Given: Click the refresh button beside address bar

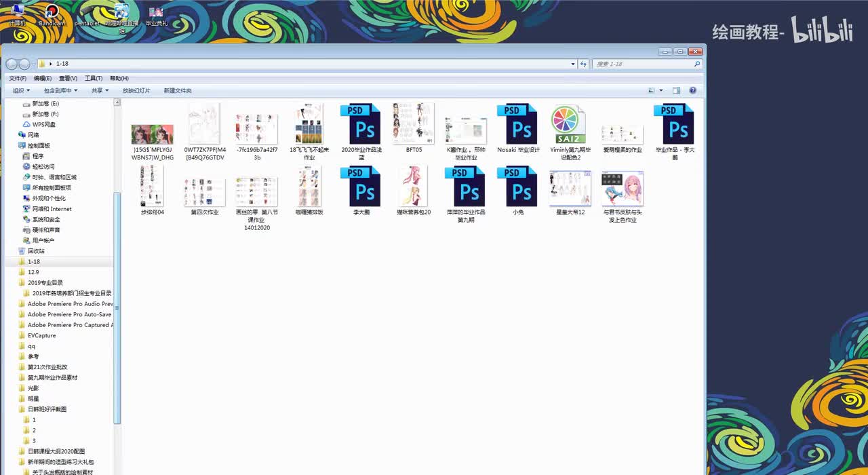Looking at the screenshot, I should click(x=583, y=64).
